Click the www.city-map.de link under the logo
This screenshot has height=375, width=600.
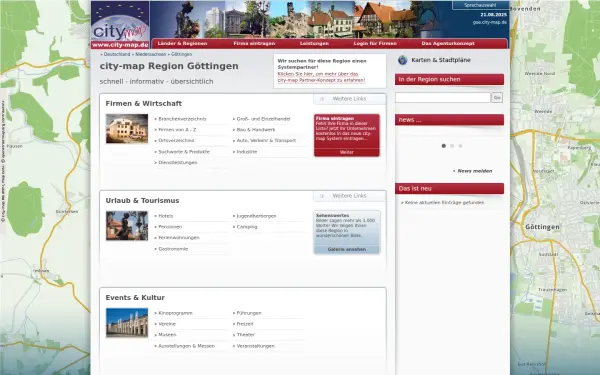tap(120, 45)
